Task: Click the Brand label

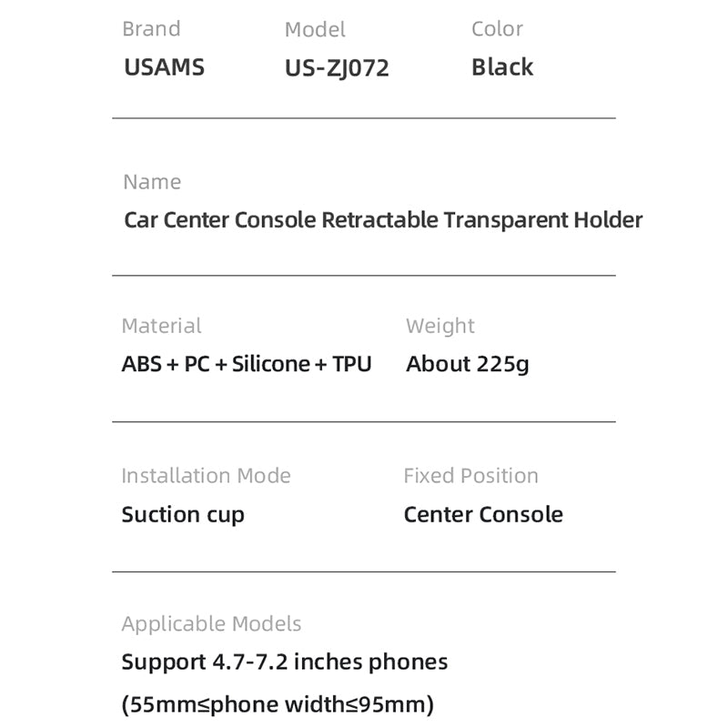Action: 151,29
